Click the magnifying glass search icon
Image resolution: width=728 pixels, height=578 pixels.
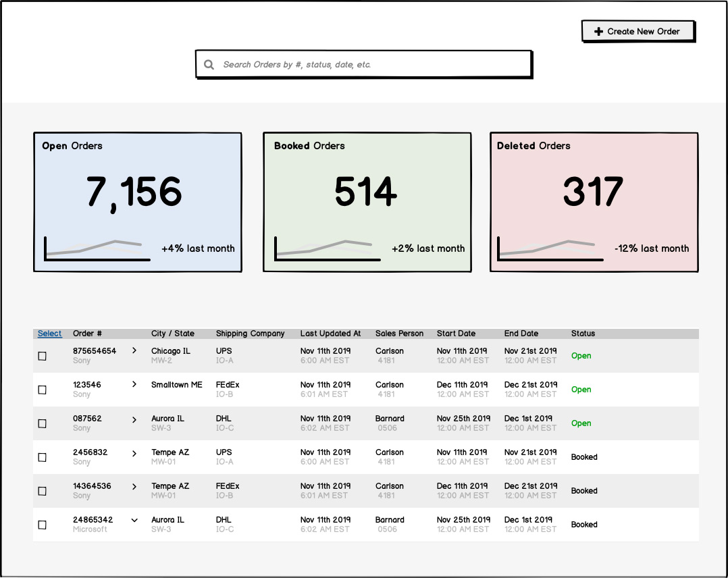coord(209,65)
